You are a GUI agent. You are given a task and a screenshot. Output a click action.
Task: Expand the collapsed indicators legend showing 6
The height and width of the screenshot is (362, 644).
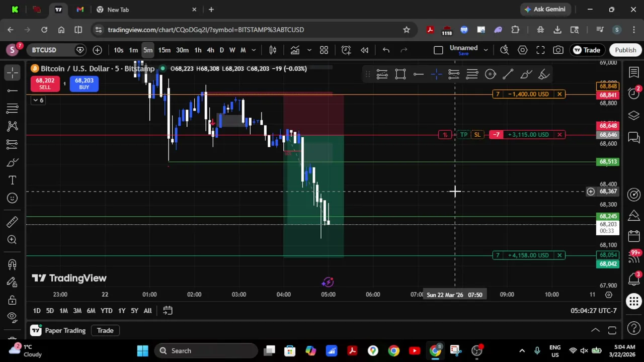38,100
